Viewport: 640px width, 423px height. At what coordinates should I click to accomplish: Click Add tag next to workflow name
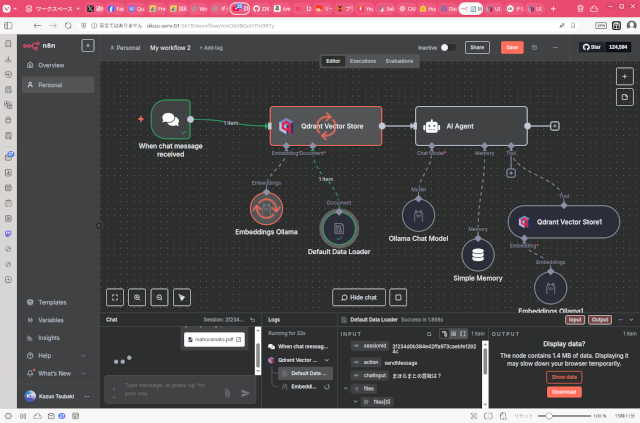(211, 48)
